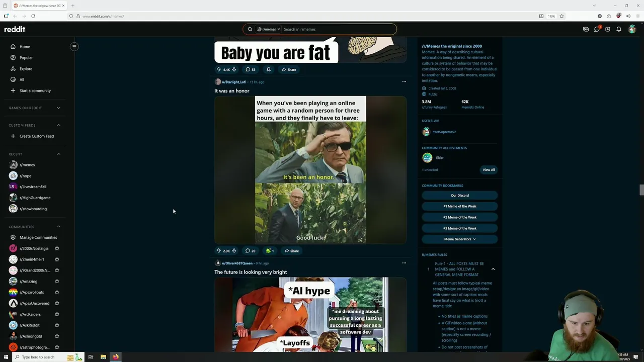Favorite r/AskReddit with its star
Image resolution: width=644 pixels, height=362 pixels.
point(57,325)
